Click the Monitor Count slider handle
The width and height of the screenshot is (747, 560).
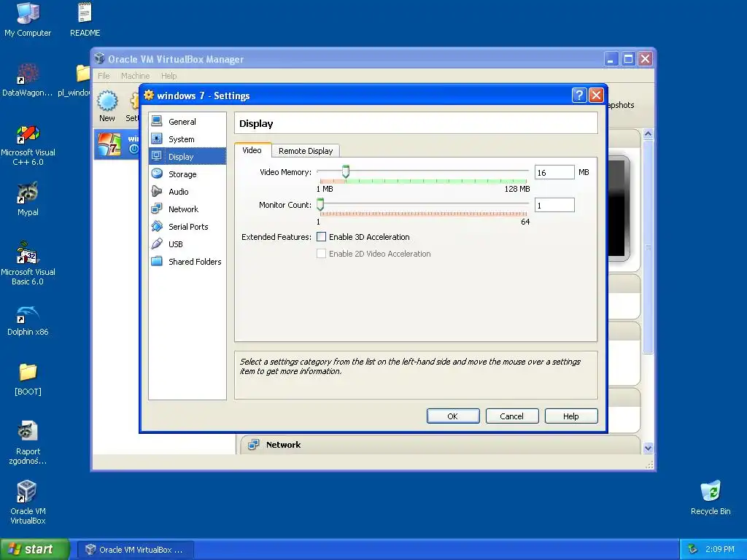320,204
